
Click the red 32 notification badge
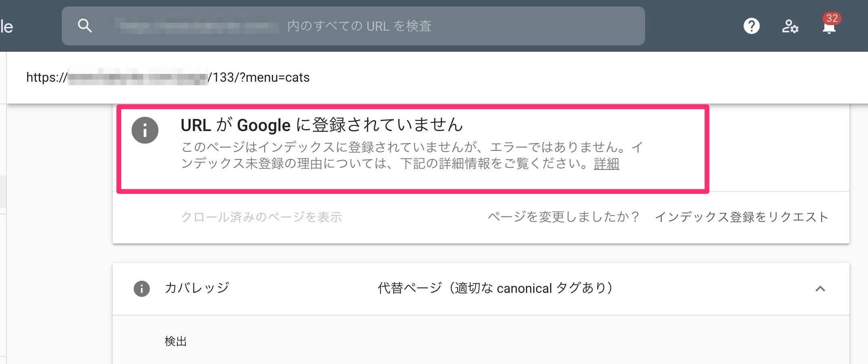point(832,18)
